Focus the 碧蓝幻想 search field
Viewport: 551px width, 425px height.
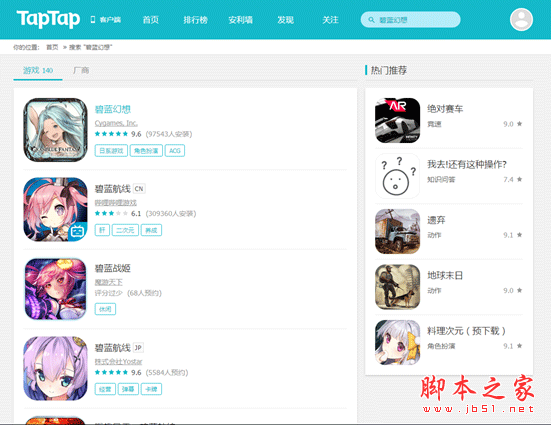pos(410,20)
